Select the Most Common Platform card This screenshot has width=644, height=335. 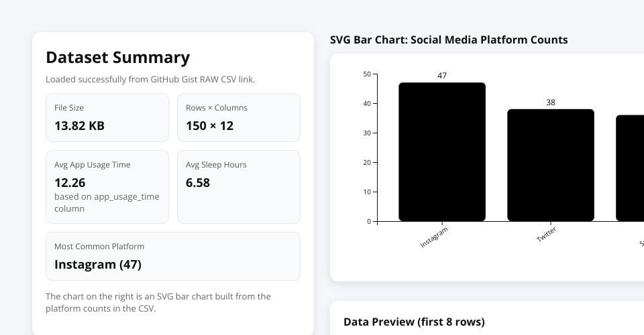click(x=173, y=256)
